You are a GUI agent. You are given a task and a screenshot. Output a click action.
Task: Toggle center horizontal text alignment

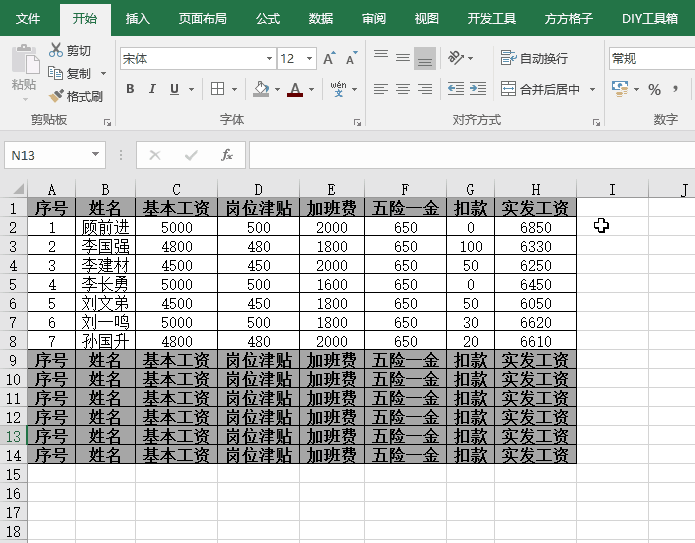point(403,89)
